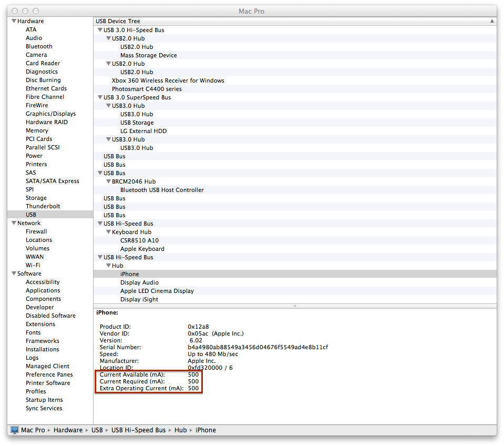Select Apple Keyboard in device tree
The image size is (504, 446).
(142, 249)
